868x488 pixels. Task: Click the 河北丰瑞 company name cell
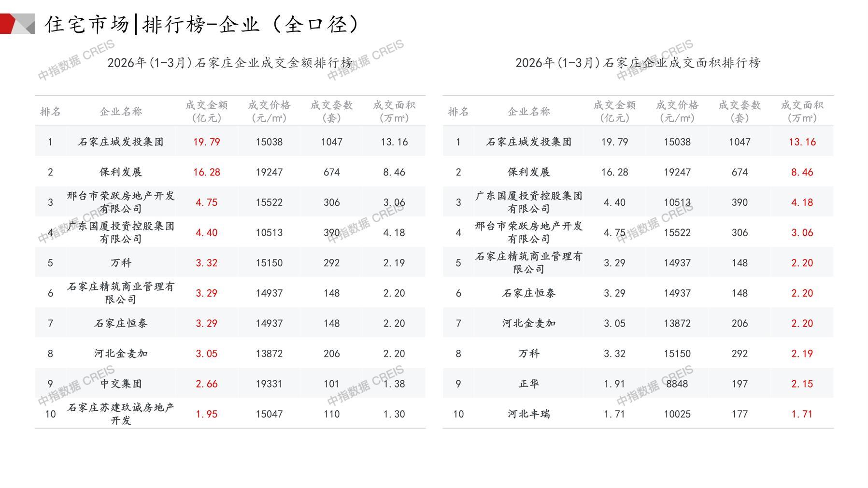pyautogui.click(x=528, y=414)
